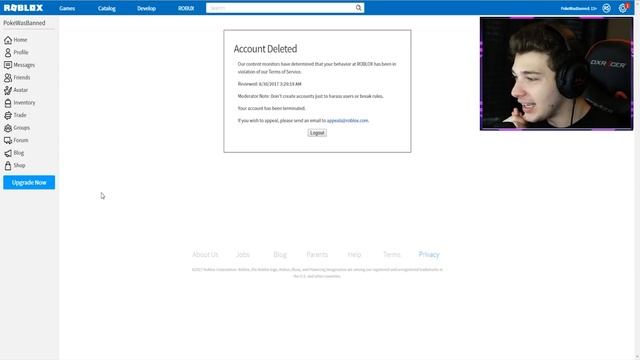Open the Develop menu item
Viewport: 640px width, 360px height.
pos(146,8)
